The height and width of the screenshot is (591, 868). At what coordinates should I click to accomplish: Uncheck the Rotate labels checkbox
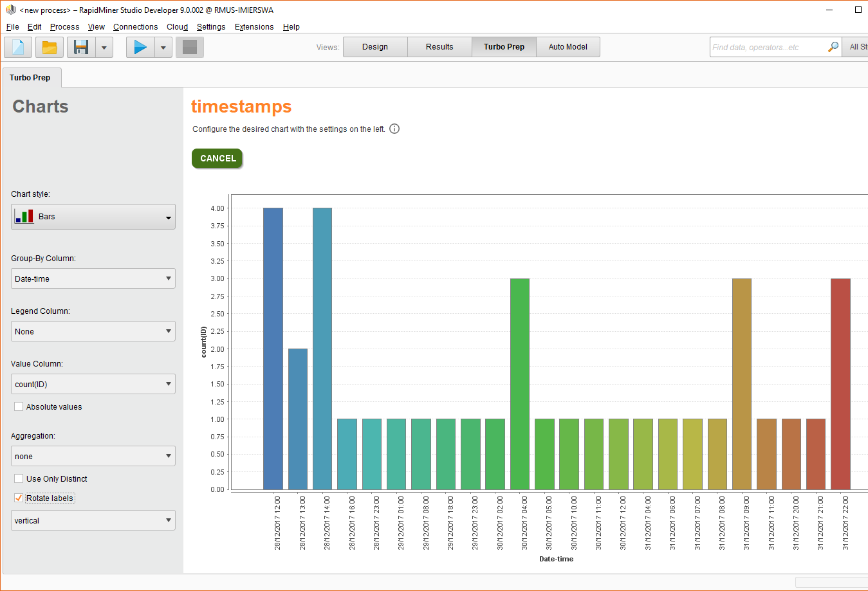point(19,498)
